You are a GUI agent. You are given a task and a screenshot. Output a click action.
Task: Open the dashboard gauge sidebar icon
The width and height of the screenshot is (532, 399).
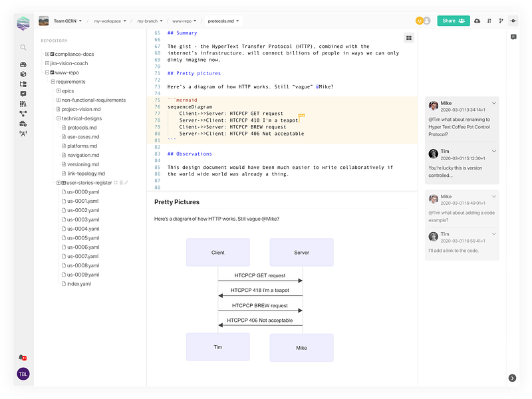pos(23,65)
